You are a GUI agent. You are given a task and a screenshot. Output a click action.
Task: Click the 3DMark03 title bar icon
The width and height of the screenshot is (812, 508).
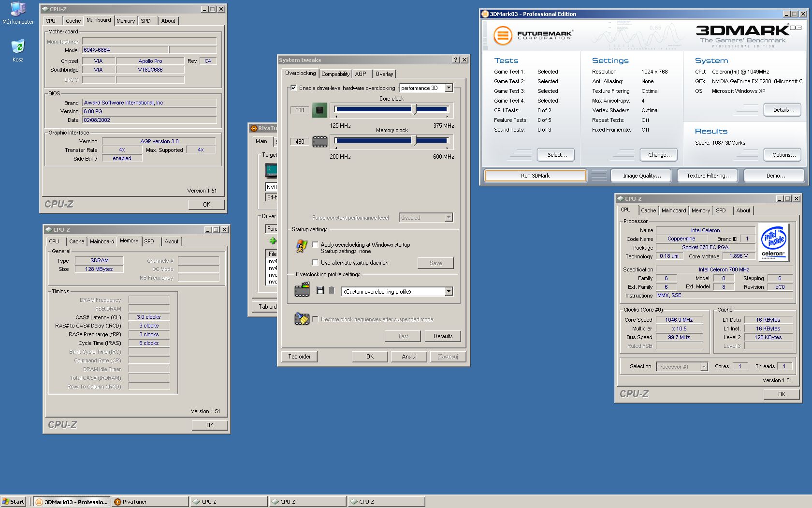(485, 14)
